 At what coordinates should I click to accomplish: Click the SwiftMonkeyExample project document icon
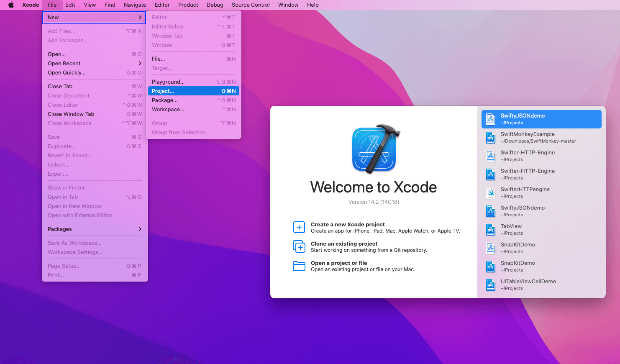point(490,138)
